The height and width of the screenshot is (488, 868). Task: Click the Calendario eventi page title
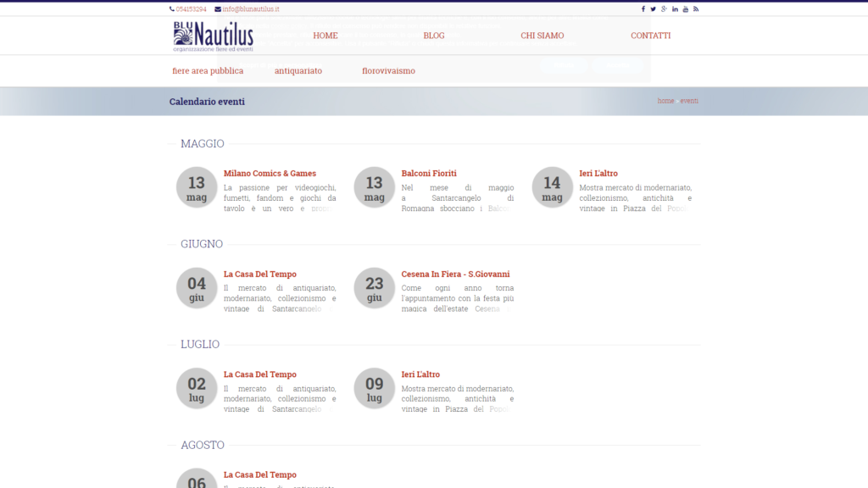[x=207, y=102]
